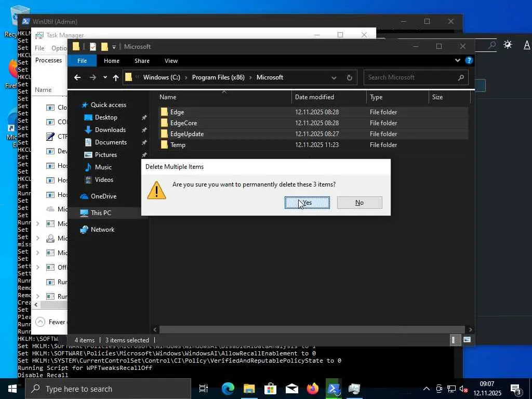Expand the ribbon with the chevron
This screenshot has width=532, height=399.
tap(457, 60)
